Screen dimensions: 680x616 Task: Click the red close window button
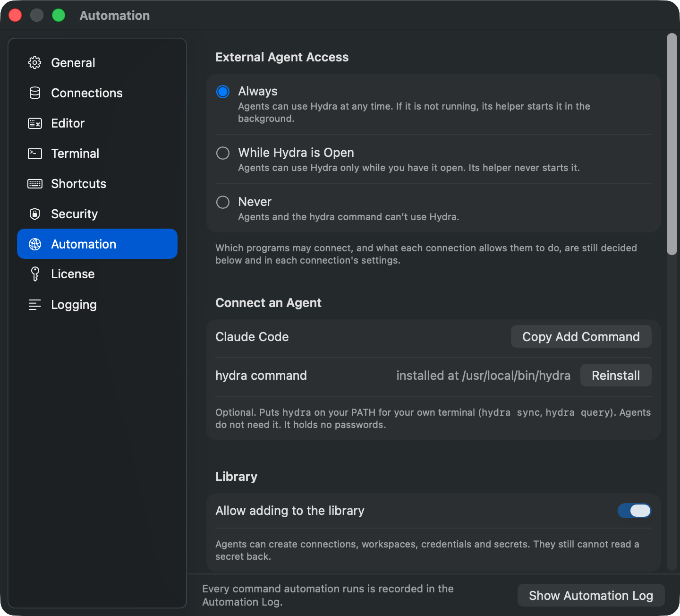[15, 15]
